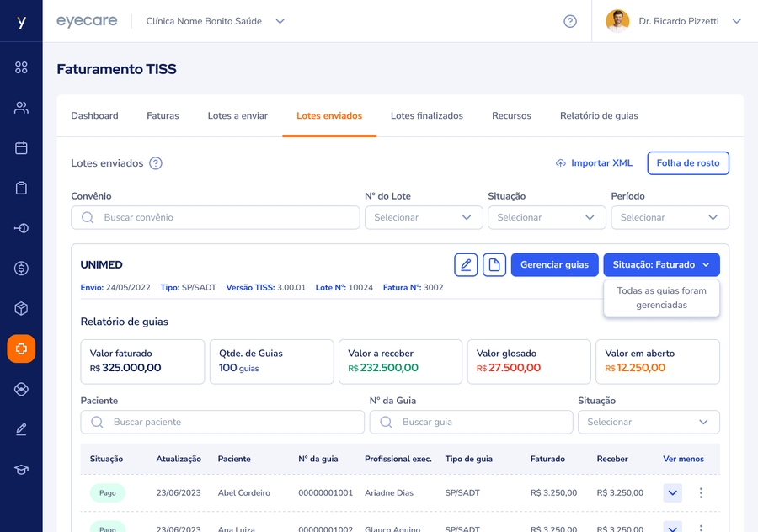Image resolution: width=758 pixels, height=532 pixels.
Task: Open three-dot menu for Abel Cordeiro row
Action: click(x=701, y=493)
